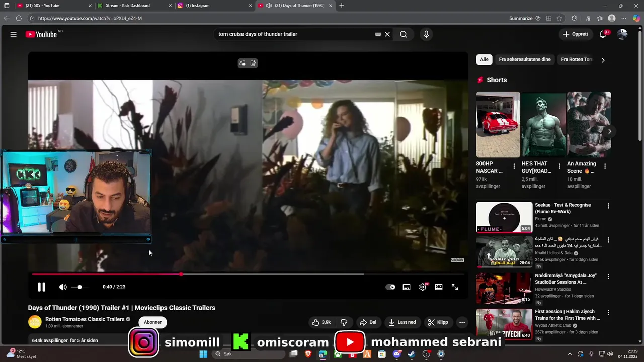This screenshot has width=644, height=362.
Task: Run search with magnifier button
Action: [x=404, y=34]
